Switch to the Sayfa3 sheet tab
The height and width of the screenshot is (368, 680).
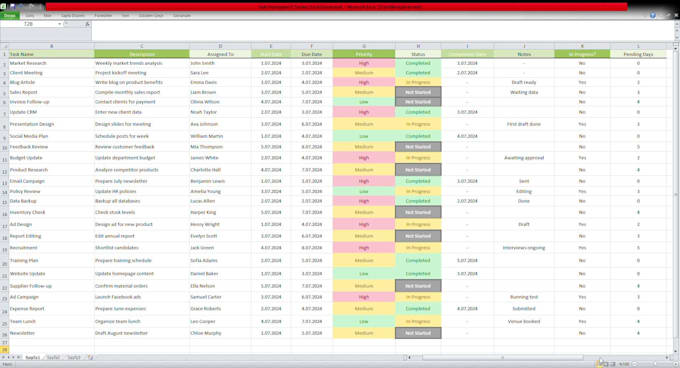point(74,358)
